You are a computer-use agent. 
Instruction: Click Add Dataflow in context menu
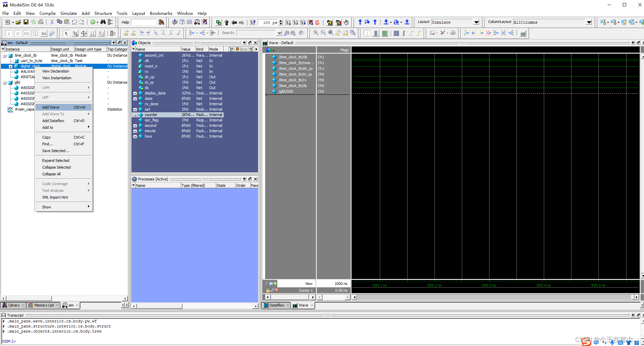(x=63, y=121)
